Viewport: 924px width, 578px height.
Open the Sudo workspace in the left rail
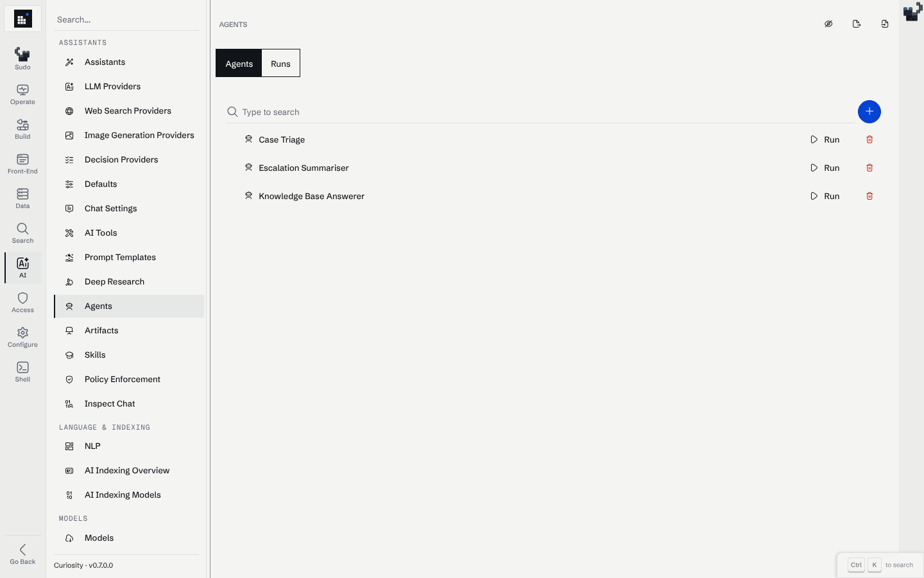(22, 59)
